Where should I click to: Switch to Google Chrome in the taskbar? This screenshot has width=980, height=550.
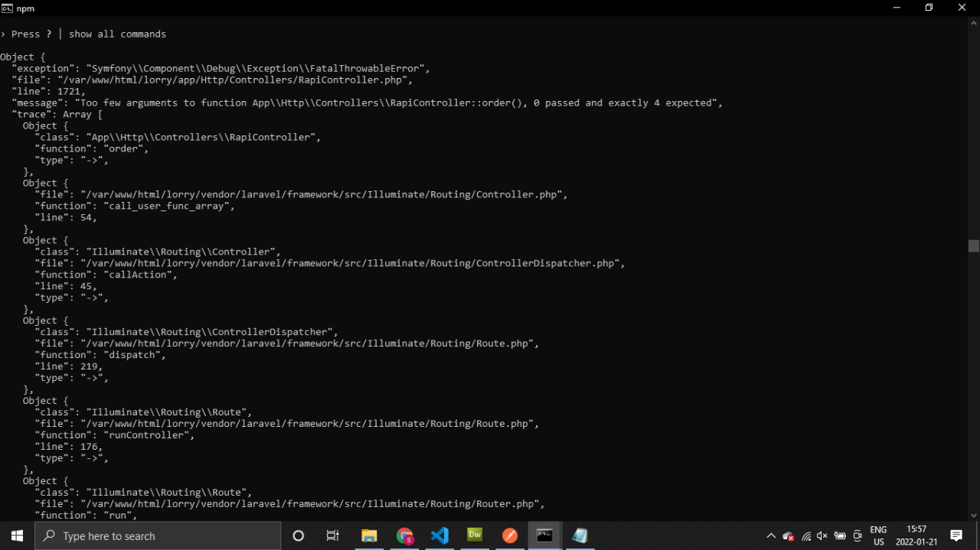pyautogui.click(x=404, y=535)
